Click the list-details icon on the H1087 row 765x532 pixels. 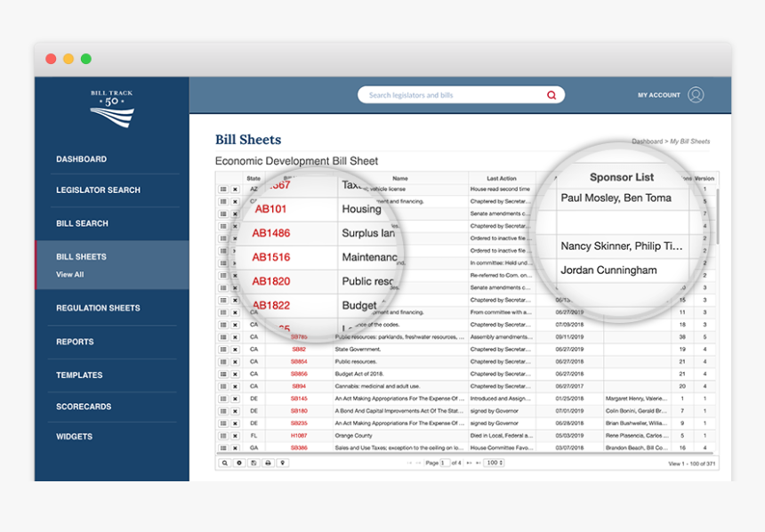click(x=223, y=435)
